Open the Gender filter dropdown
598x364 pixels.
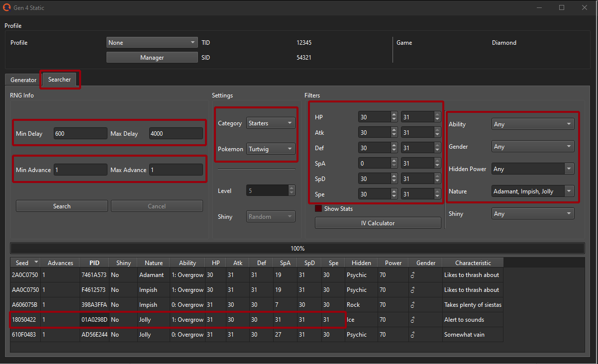click(533, 147)
